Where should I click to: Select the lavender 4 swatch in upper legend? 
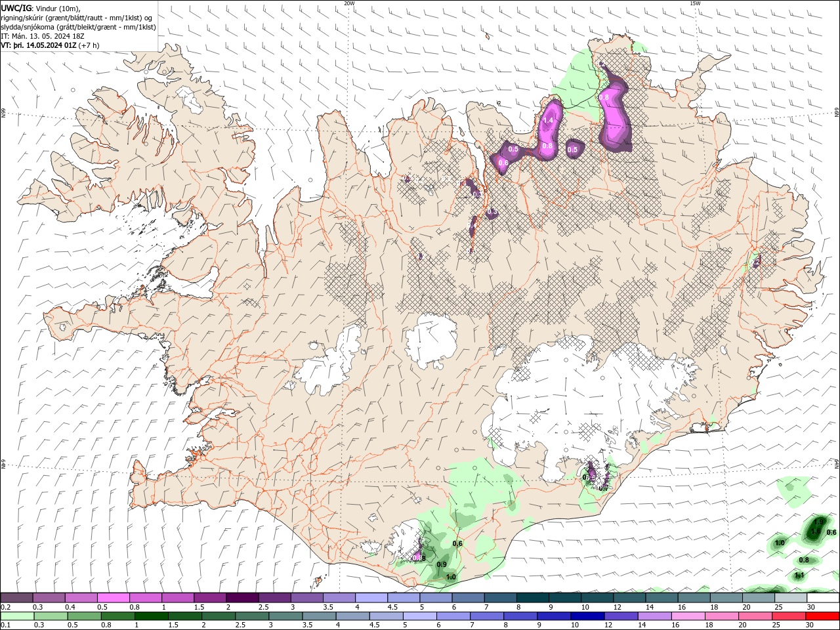pyautogui.click(x=370, y=597)
